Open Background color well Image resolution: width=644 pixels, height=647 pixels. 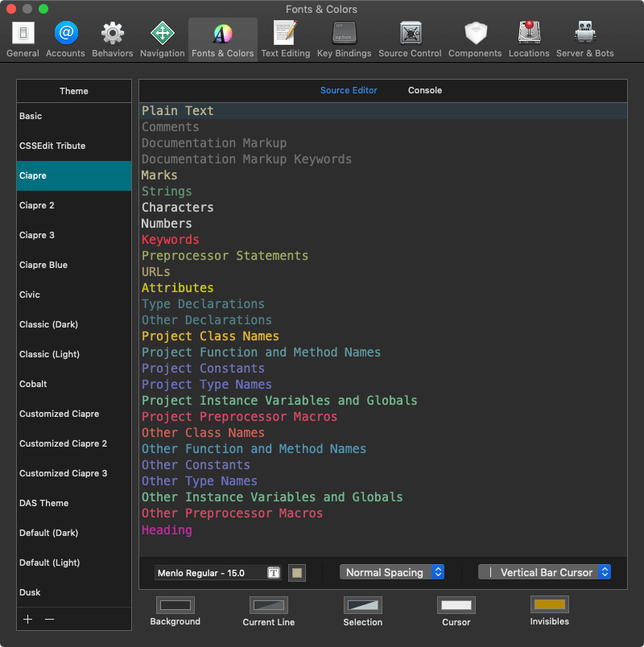(175, 605)
